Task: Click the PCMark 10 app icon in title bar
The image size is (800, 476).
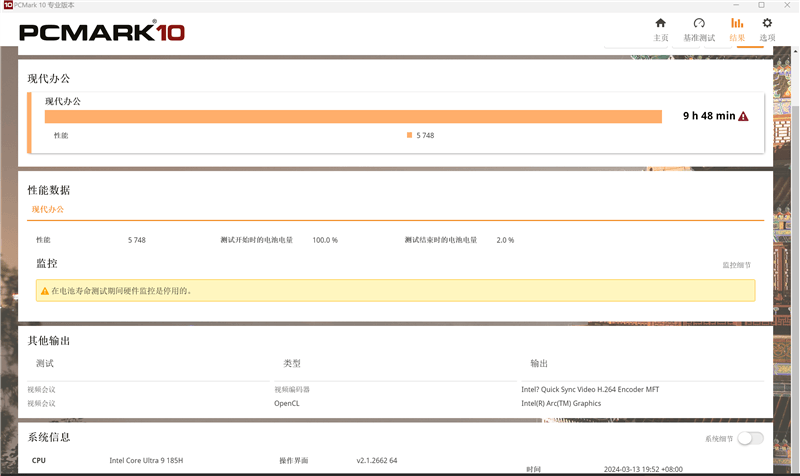Action: click(x=8, y=5)
